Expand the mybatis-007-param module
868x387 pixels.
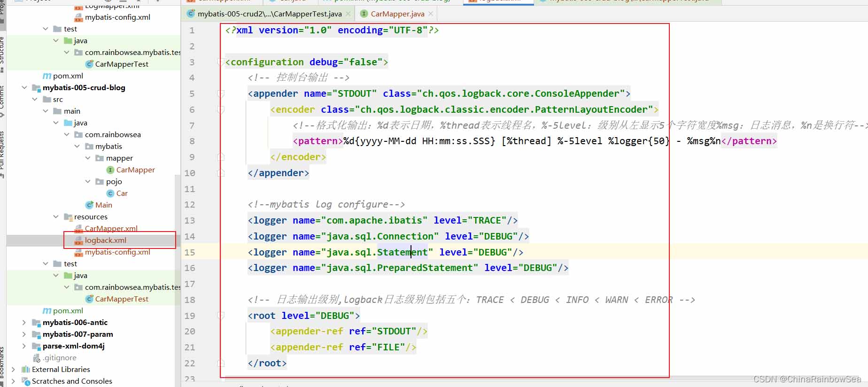(x=24, y=334)
